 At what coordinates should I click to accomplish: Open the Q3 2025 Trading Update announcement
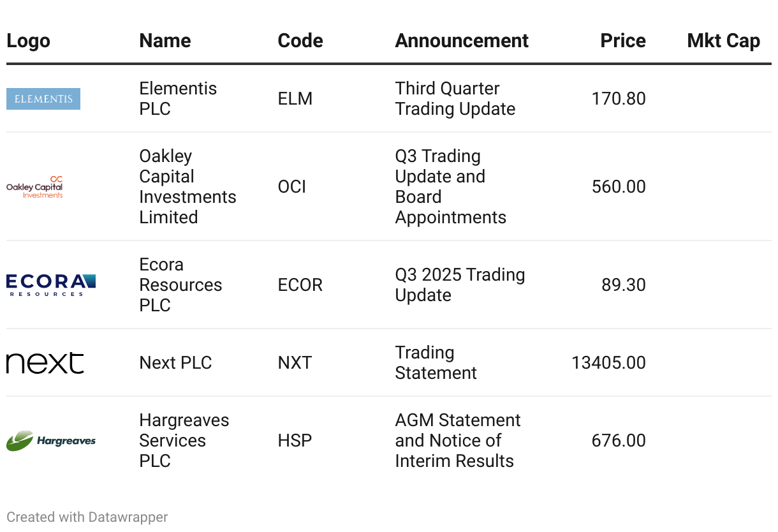(460, 284)
